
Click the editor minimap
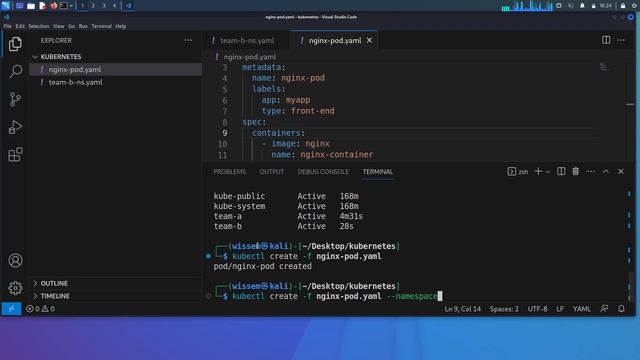[x=603, y=67]
